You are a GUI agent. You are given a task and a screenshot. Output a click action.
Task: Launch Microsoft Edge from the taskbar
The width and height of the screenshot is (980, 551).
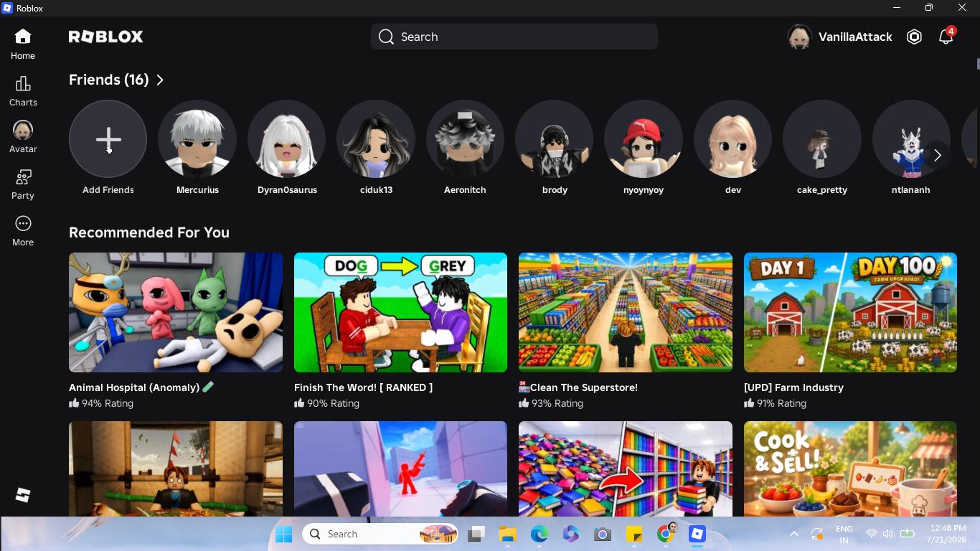tap(540, 534)
